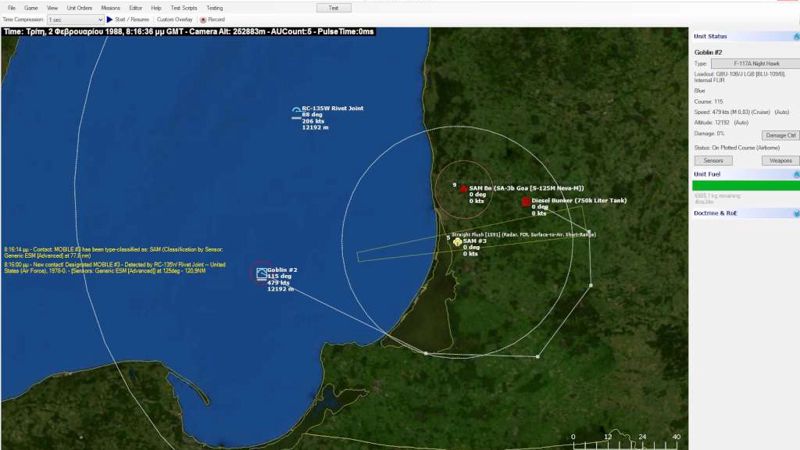The image size is (800, 450).
Task: Open Damage Ctrl for Goblin #2
Action: (781, 135)
